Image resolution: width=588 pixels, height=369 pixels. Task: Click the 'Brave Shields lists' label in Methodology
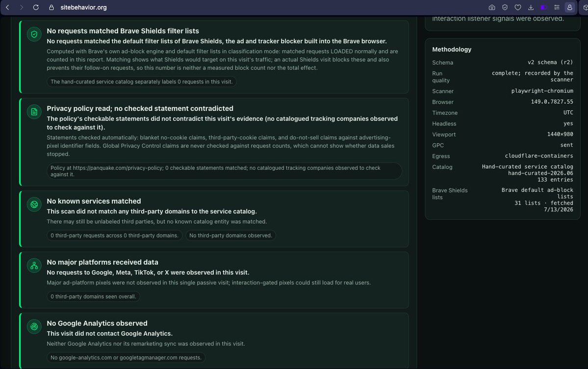tap(450, 194)
